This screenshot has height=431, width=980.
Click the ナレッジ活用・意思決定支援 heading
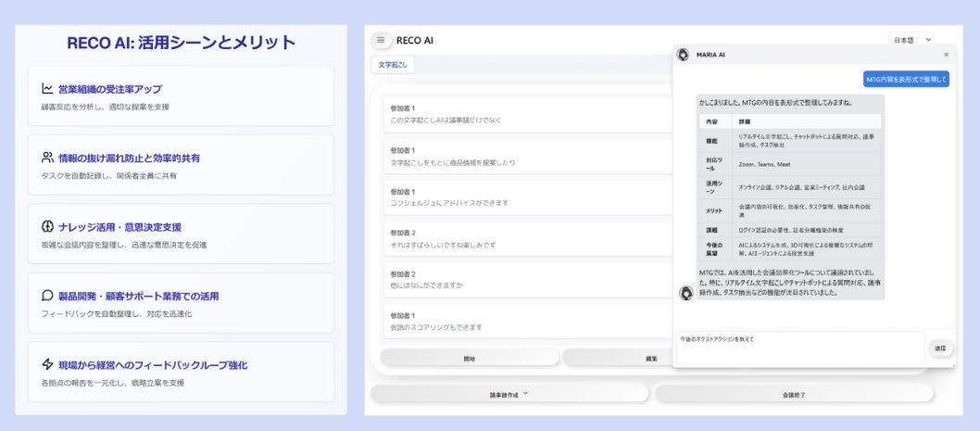(x=120, y=227)
